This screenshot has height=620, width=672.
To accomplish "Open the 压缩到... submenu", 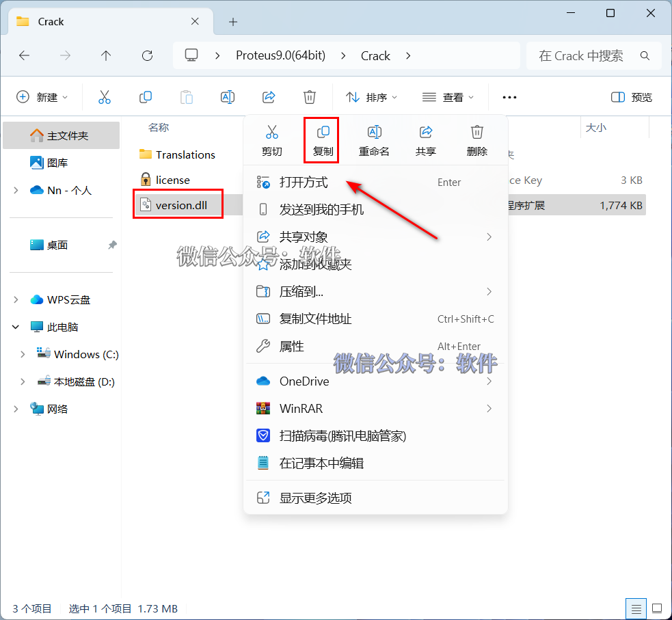I will pyautogui.click(x=375, y=292).
